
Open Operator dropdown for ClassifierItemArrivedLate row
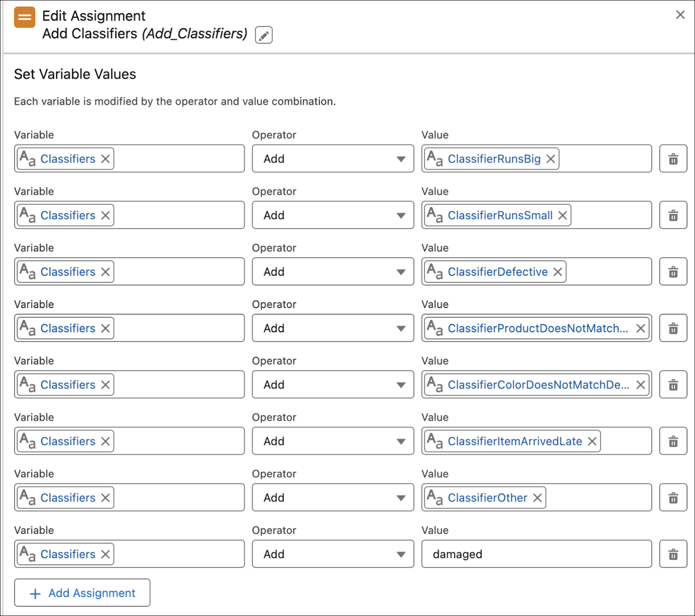click(x=333, y=441)
